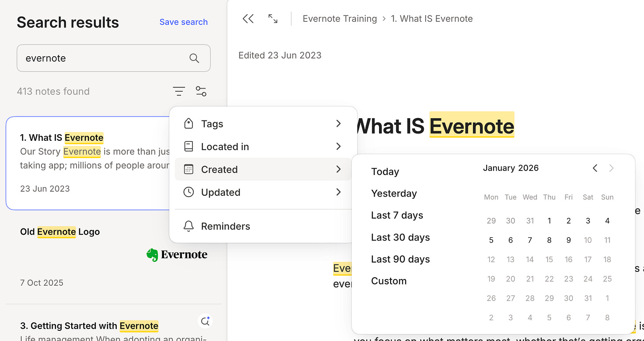Click 'Edited 23 Jun 2023' text
The image size is (644, 341).
point(280,55)
